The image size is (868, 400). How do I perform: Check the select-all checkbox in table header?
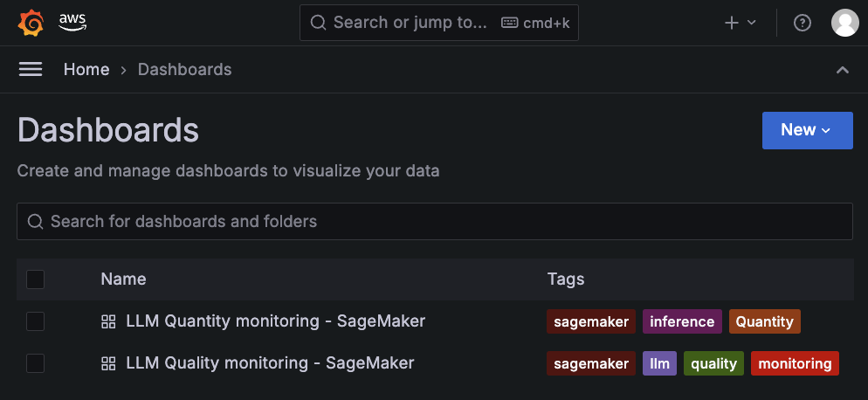pos(36,279)
